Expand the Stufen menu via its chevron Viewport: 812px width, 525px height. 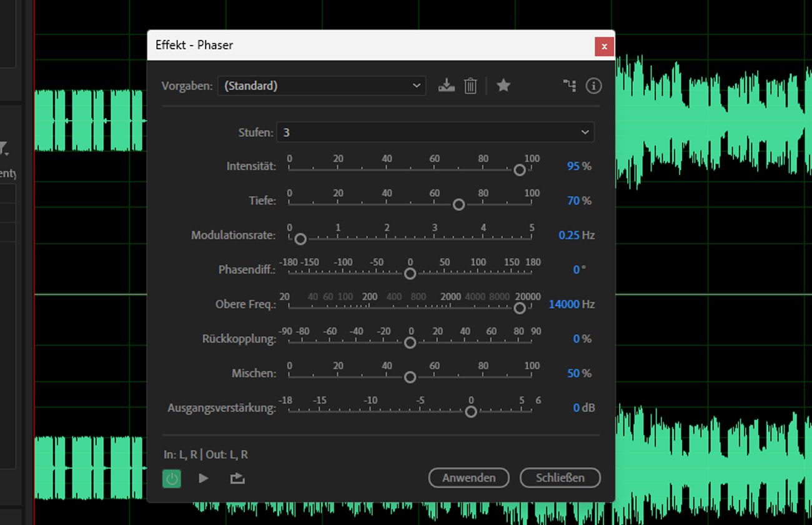pyautogui.click(x=584, y=132)
